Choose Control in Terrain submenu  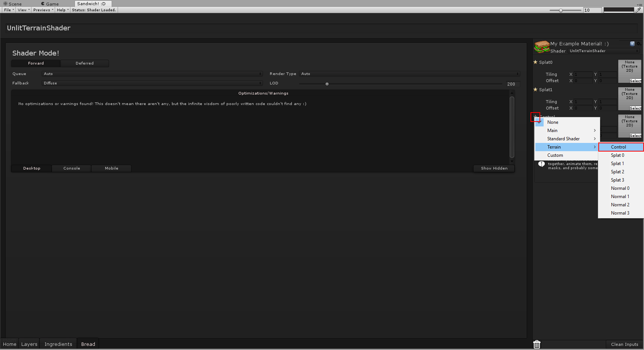click(621, 147)
